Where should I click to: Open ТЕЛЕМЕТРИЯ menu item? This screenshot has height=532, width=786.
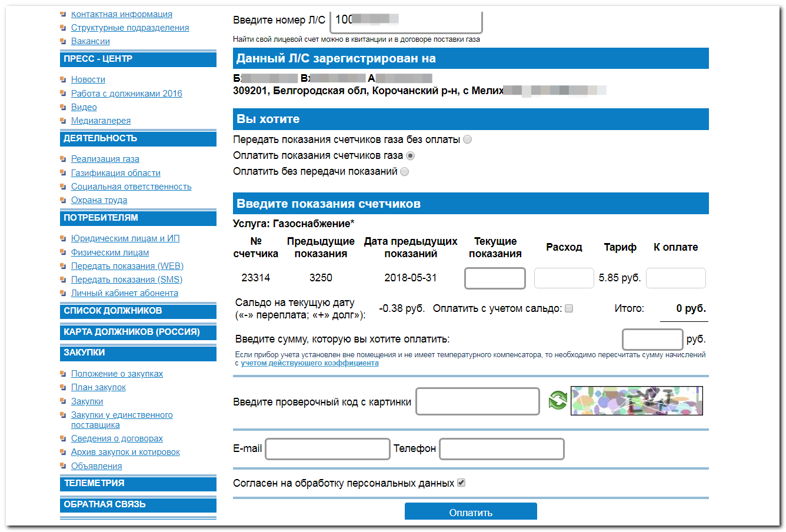[138, 483]
